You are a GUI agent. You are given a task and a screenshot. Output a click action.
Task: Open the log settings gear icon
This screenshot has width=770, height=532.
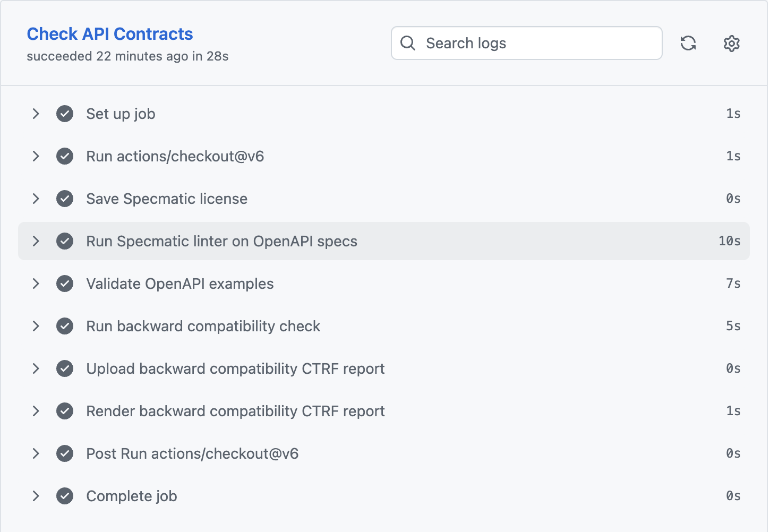pos(732,44)
